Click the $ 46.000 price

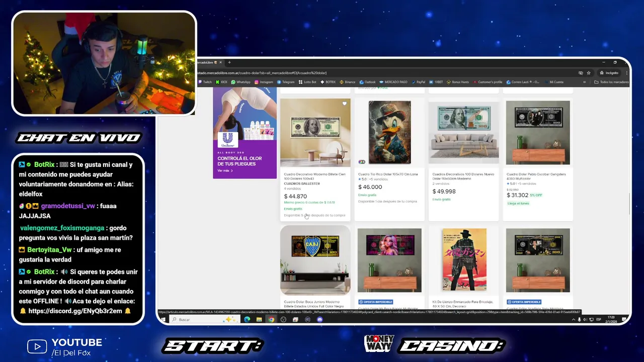click(370, 187)
